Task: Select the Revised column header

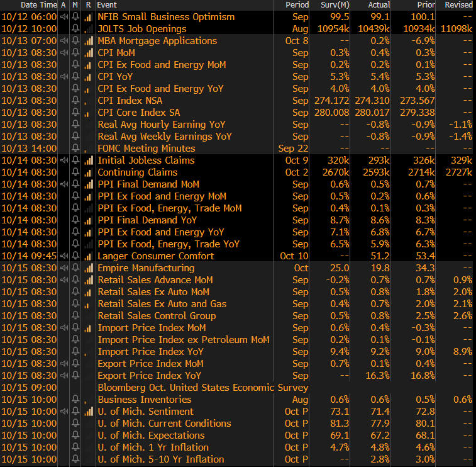Action: pos(458,5)
